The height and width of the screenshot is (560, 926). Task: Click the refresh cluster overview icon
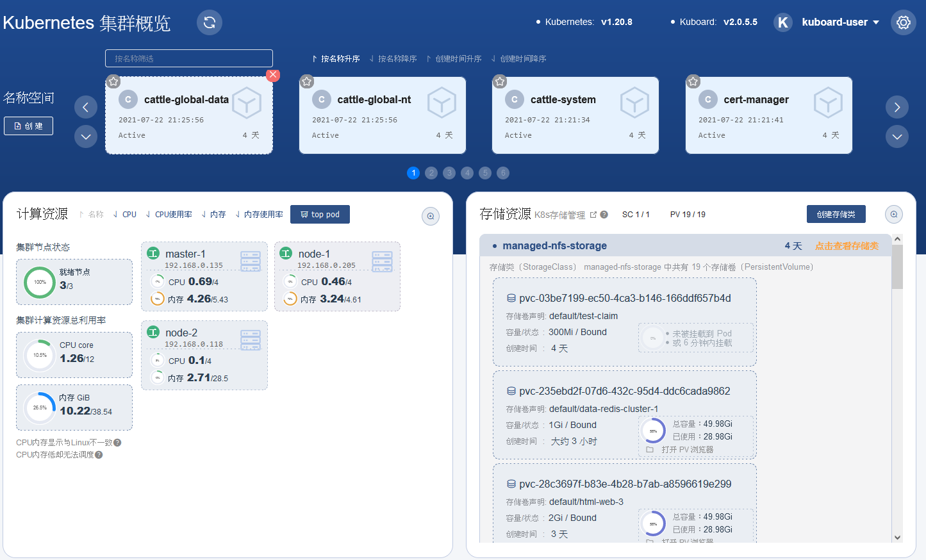pyautogui.click(x=209, y=22)
